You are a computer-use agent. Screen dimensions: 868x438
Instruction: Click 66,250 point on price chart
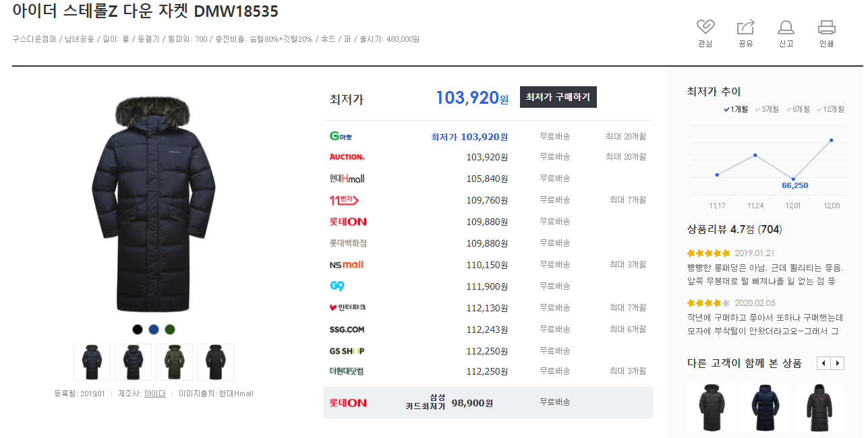[x=793, y=179]
